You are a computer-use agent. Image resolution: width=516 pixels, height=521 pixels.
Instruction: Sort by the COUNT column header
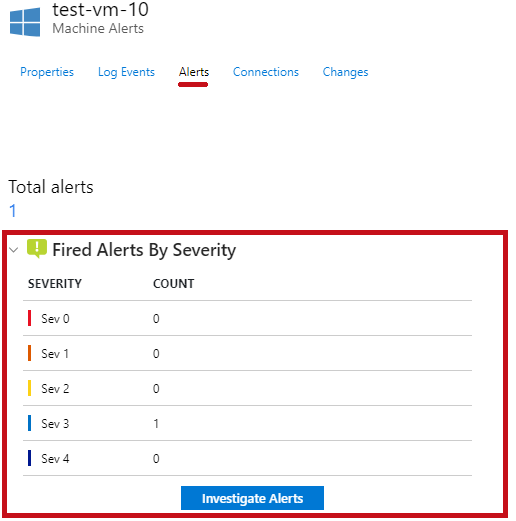coord(173,284)
